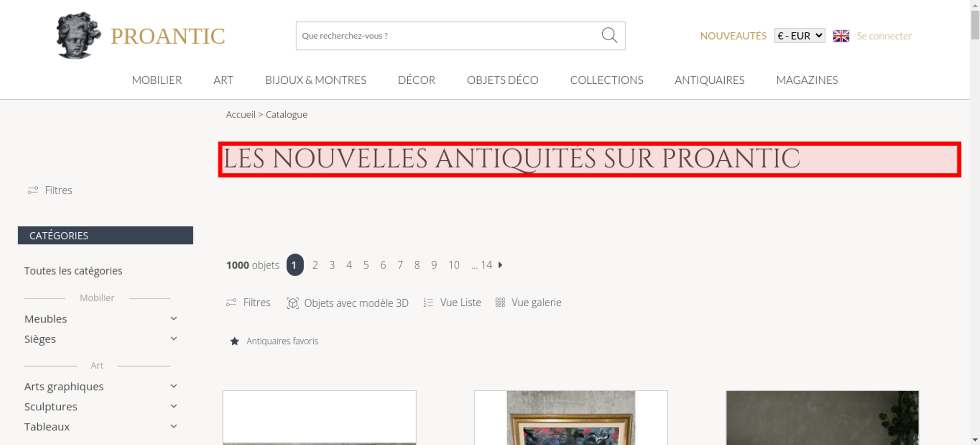Go to results page 5
The image size is (980, 445).
pos(366,265)
